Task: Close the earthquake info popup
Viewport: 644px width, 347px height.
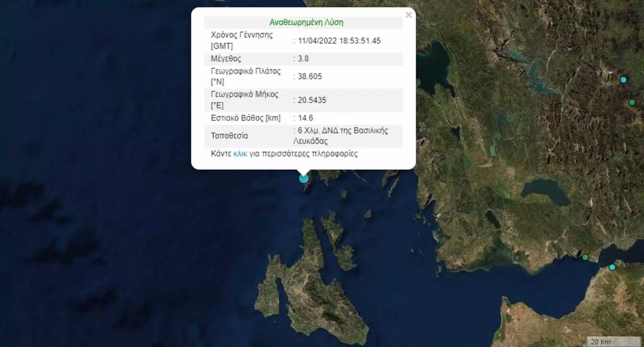Action: (408, 15)
